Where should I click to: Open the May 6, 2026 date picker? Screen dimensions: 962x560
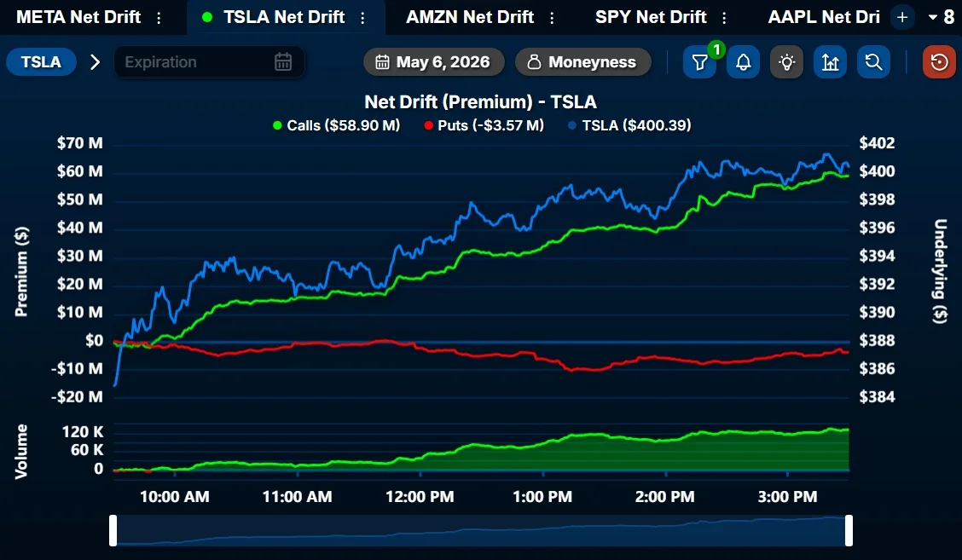tap(434, 62)
